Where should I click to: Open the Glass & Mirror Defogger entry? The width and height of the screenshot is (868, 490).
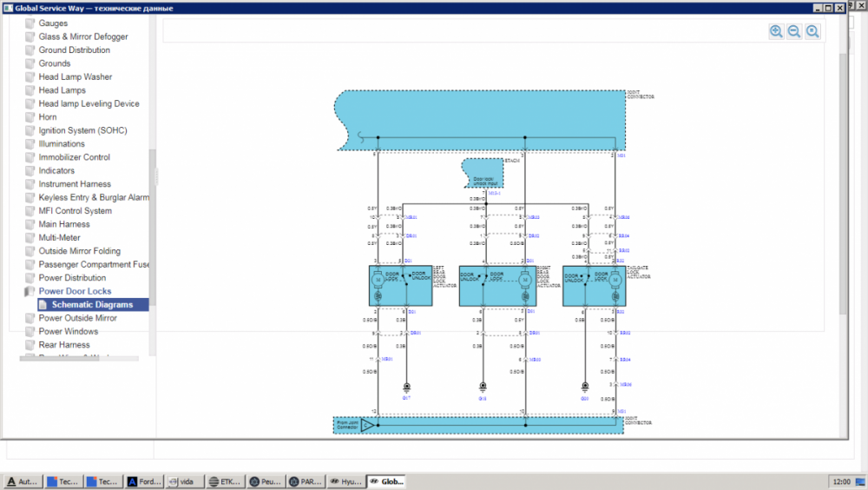click(x=82, y=36)
